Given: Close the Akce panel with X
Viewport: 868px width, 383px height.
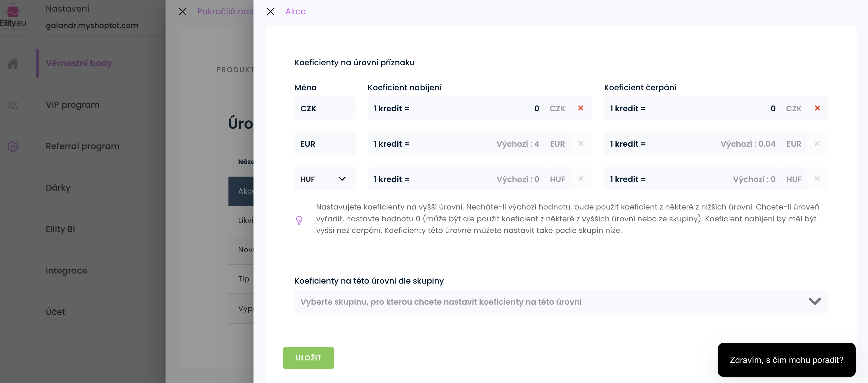Looking at the screenshot, I should tap(270, 12).
